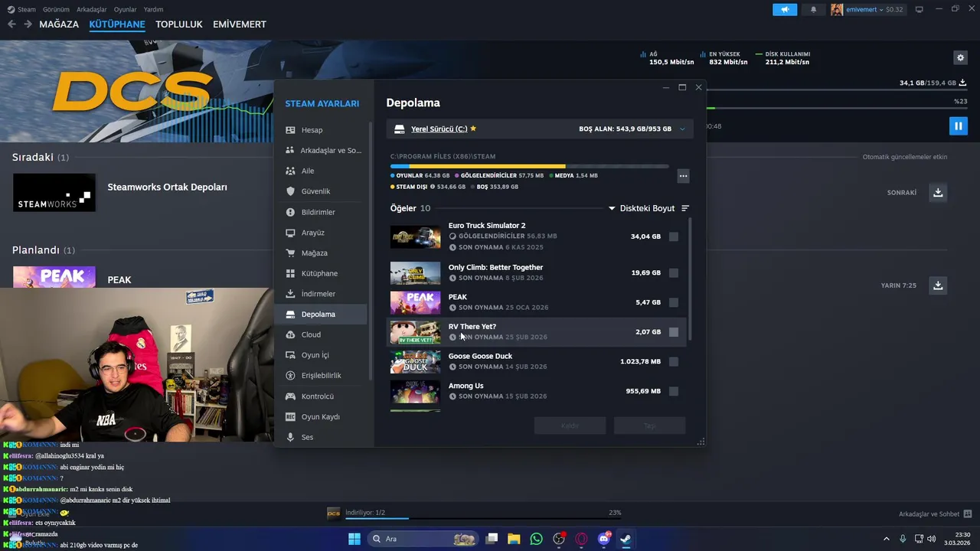This screenshot has height=551, width=980.
Task: Open Goose Goose Duck thumbnail
Action: coord(415,362)
